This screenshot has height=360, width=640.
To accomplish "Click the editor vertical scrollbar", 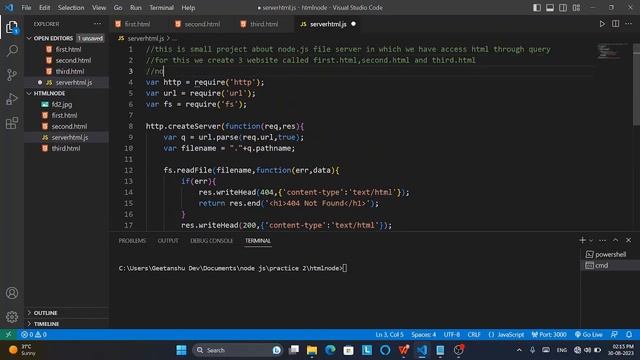I will (636, 84).
